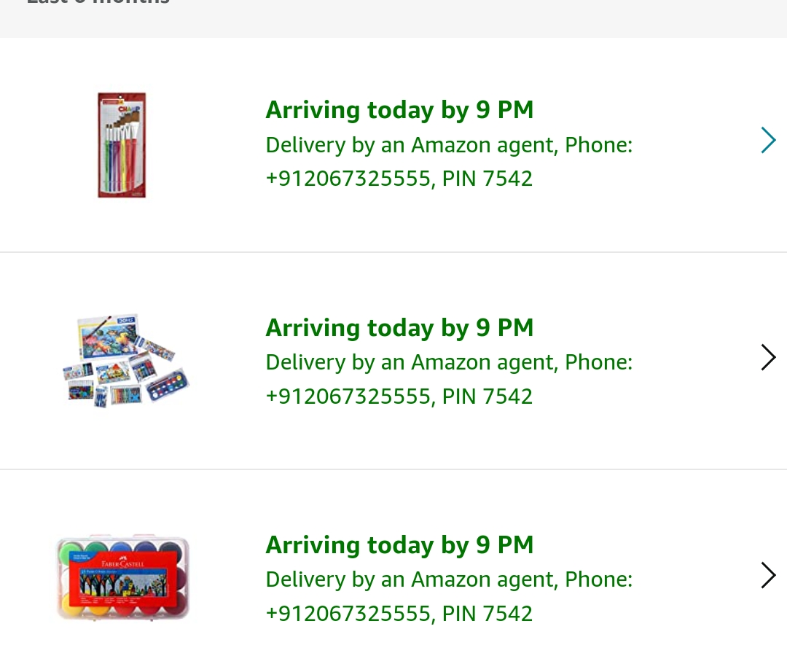
Task: Tap the delivery phone number in Faber-Castell order
Action: [x=348, y=614]
